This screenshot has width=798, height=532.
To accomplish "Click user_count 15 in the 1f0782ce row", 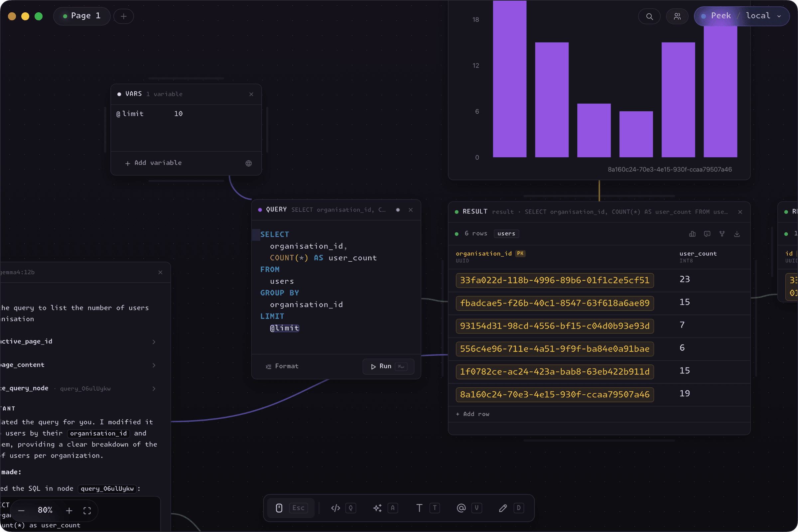I will [x=685, y=371].
